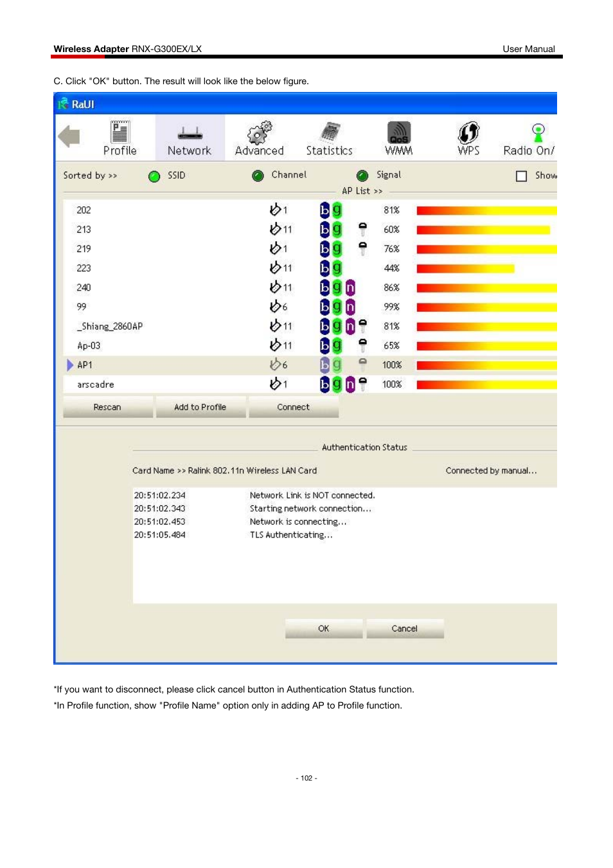Switch to the Network tab label
This screenshot has width=613, height=868.
tap(190, 150)
